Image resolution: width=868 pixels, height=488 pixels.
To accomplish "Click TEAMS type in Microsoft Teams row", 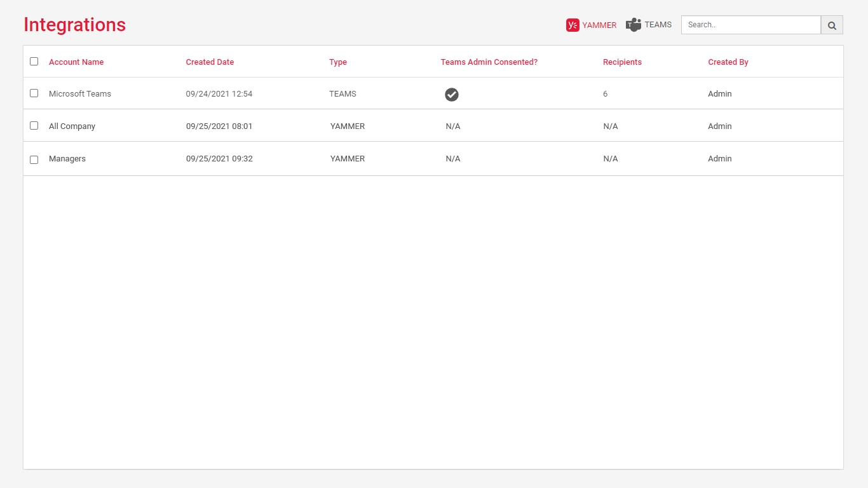I will [x=342, y=94].
